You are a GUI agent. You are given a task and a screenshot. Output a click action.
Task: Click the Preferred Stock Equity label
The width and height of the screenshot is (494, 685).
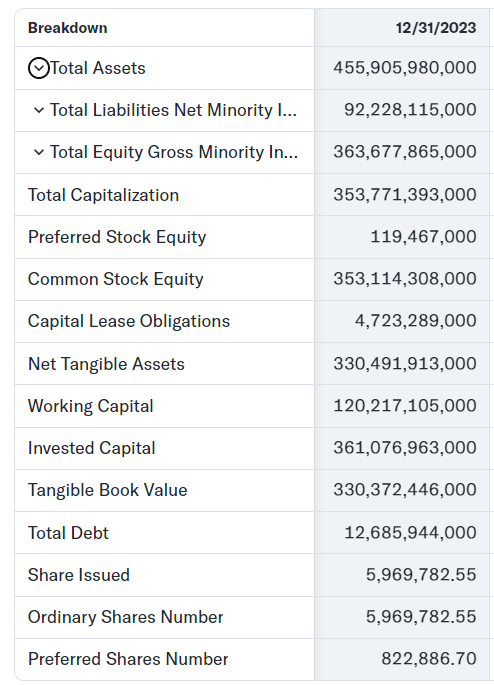coord(117,237)
